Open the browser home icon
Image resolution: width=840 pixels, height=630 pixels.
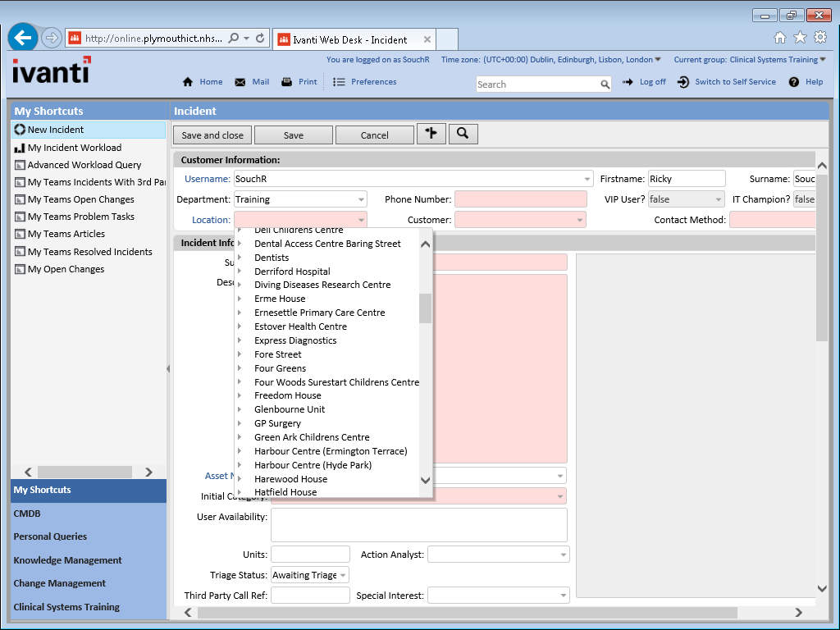[x=780, y=37]
